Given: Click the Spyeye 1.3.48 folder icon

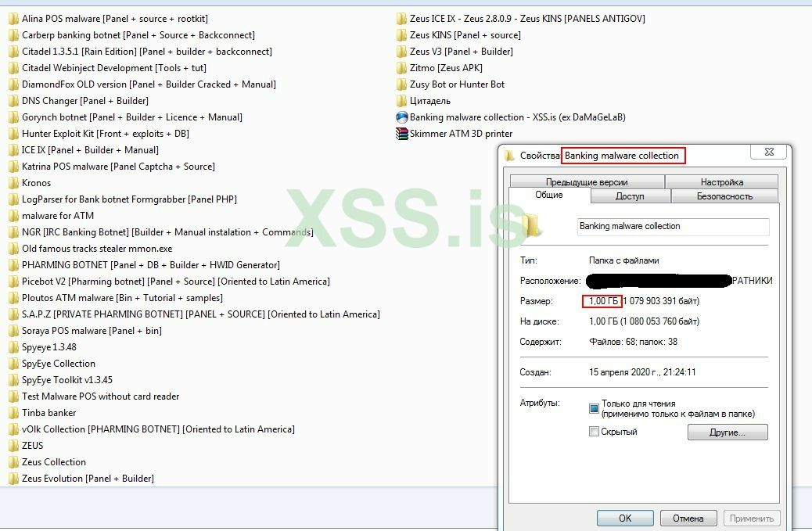Looking at the screenshot, I should [13, 346].
